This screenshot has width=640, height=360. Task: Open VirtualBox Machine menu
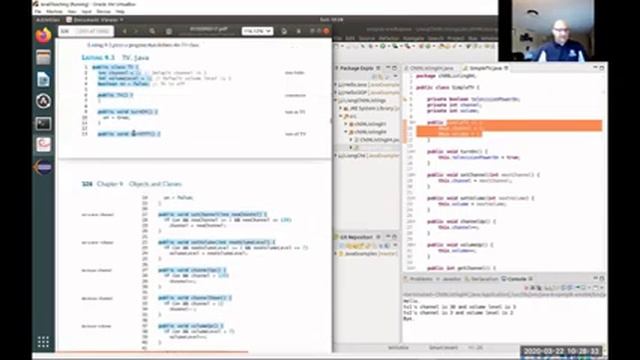(x=54, y=11)
